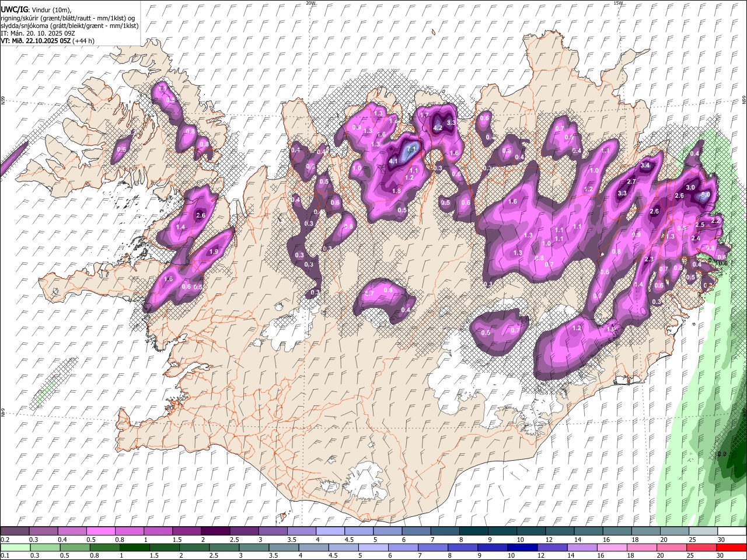Click the "15W" longitude label on the top edge
The image size is (747, 560).
(618, 3)
